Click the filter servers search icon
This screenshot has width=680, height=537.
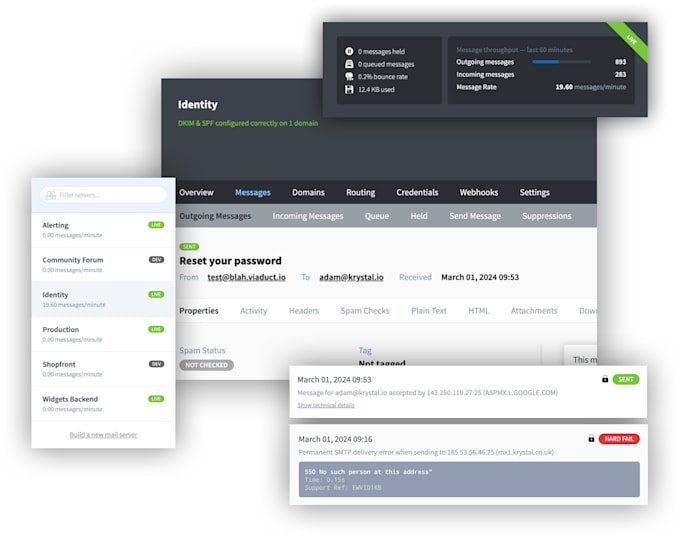tap(51, 195)
